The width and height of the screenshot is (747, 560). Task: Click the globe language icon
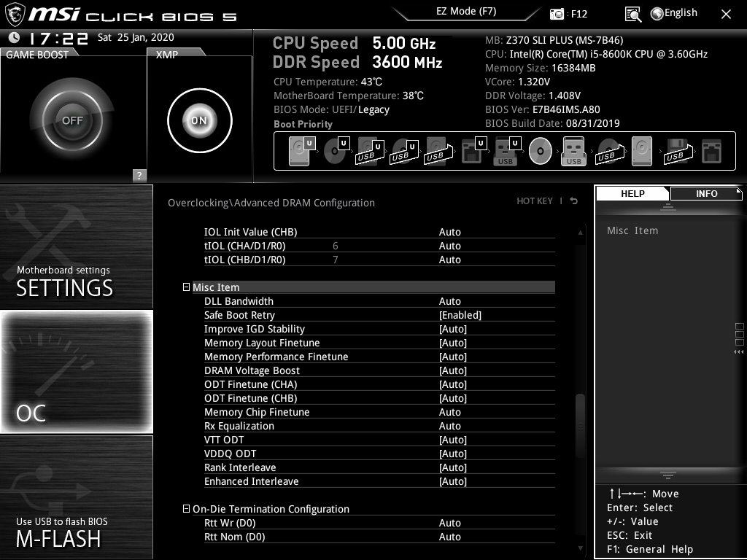click(x=657, y=14)
